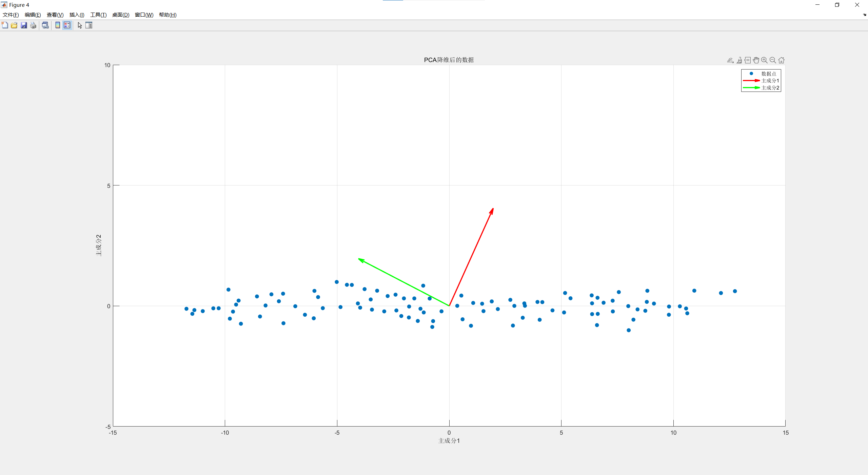Click the axes Zoom Out magnifier
The width and height of the screenshot is (868, 475).
[773, 60]
